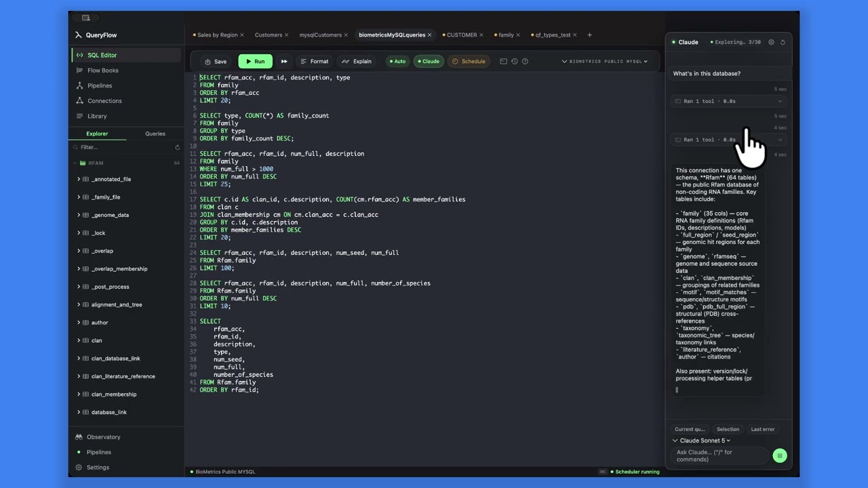Image resolution: width=868 pixels, height=488 pixels.
Task: Toggle the Schedule pill
Action: (469, 61)
